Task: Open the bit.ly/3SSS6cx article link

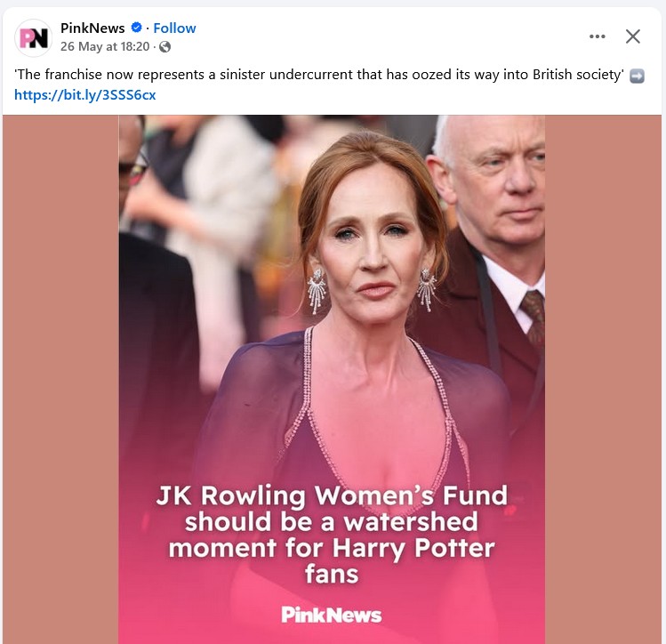Action: pyautogui.click(x=84, y=94)
